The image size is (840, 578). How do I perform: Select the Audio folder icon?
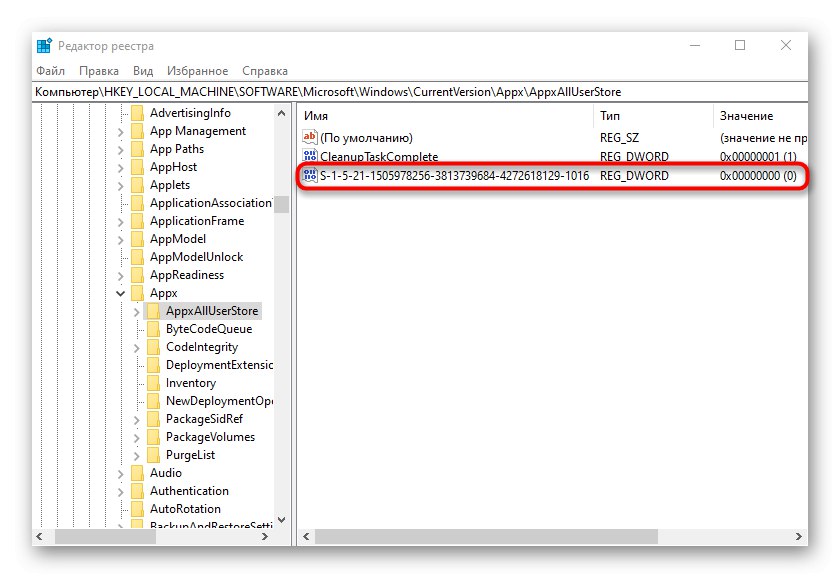coord(138,473)
